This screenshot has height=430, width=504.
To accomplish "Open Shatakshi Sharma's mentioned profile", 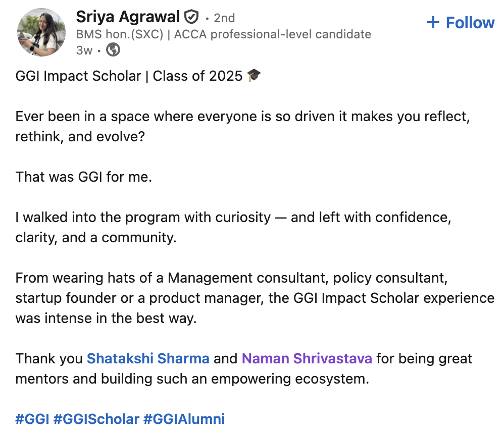I will [148, 359].
